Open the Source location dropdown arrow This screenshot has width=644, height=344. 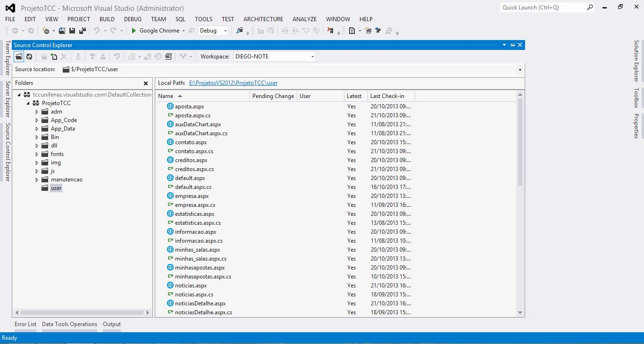520,70
